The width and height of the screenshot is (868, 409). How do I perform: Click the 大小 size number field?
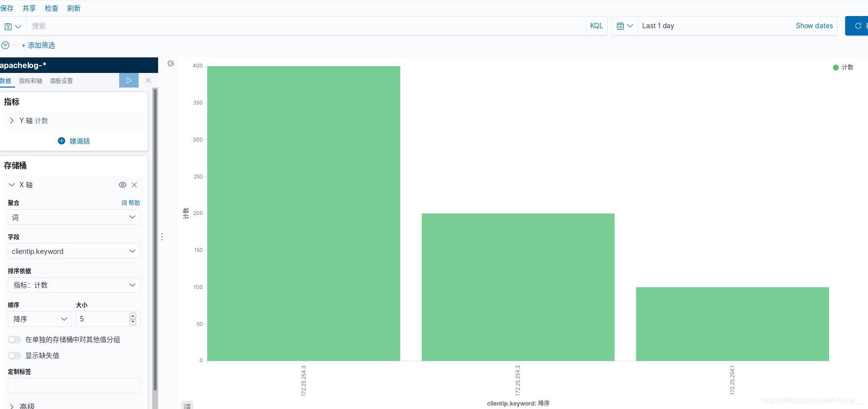click(x=108, y=319)
